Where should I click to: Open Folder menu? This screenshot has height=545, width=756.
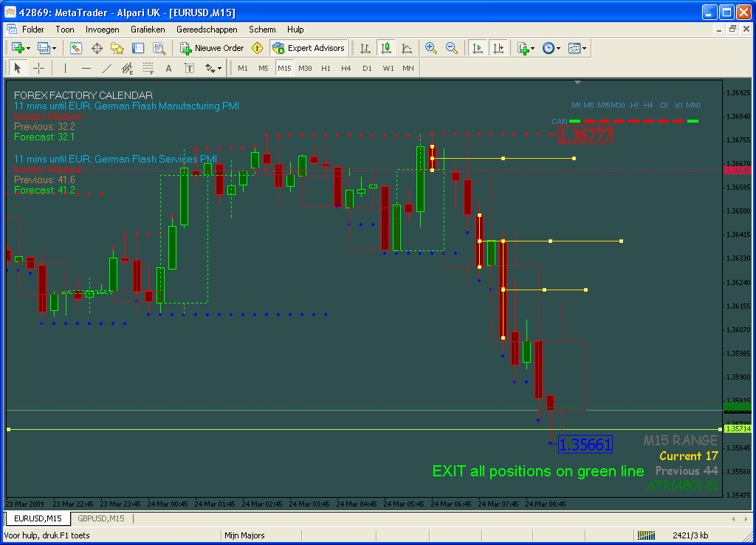click(x=32, y=30)
